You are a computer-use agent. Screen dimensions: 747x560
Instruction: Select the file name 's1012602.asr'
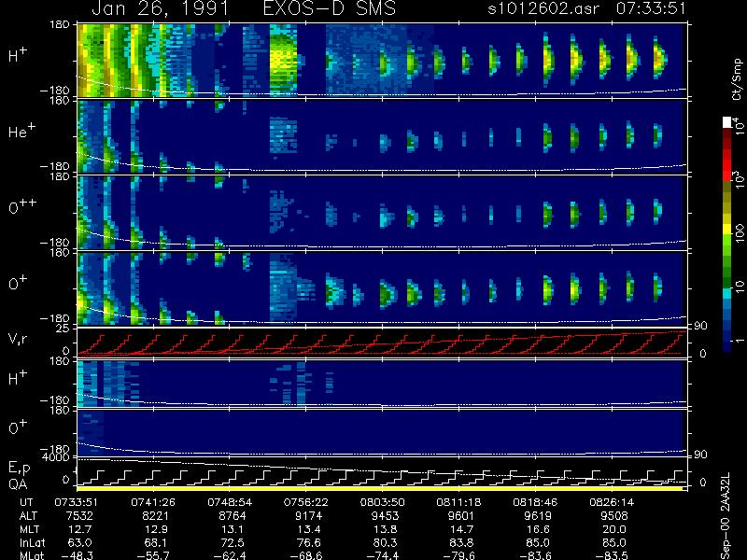[543, 8]
